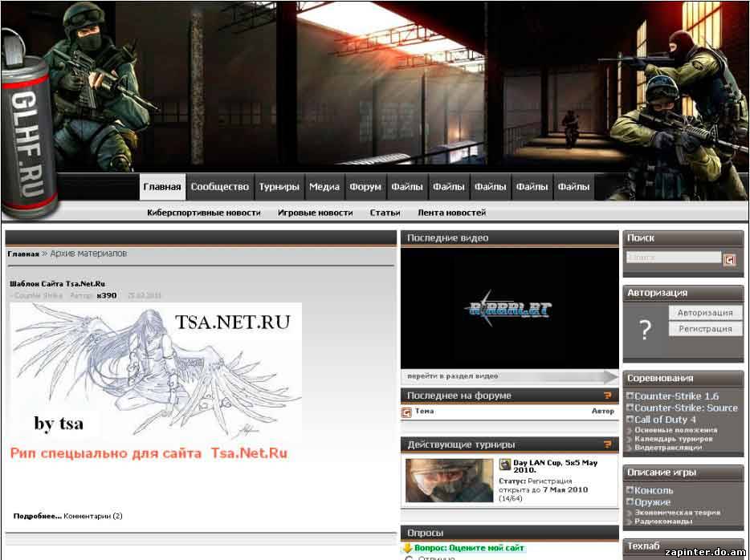Expand the Call of Duty 4 section
Screen dimensions: 750x560
click(x=630, y=419)
